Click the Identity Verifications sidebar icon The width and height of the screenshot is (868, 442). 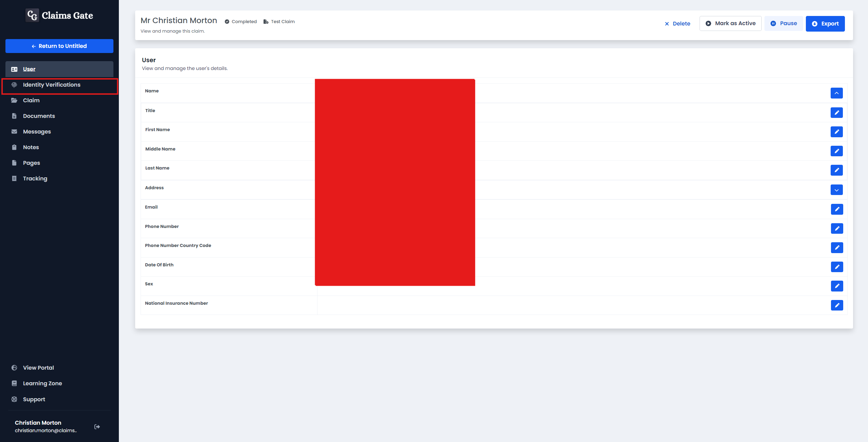[x=14, y=85]
